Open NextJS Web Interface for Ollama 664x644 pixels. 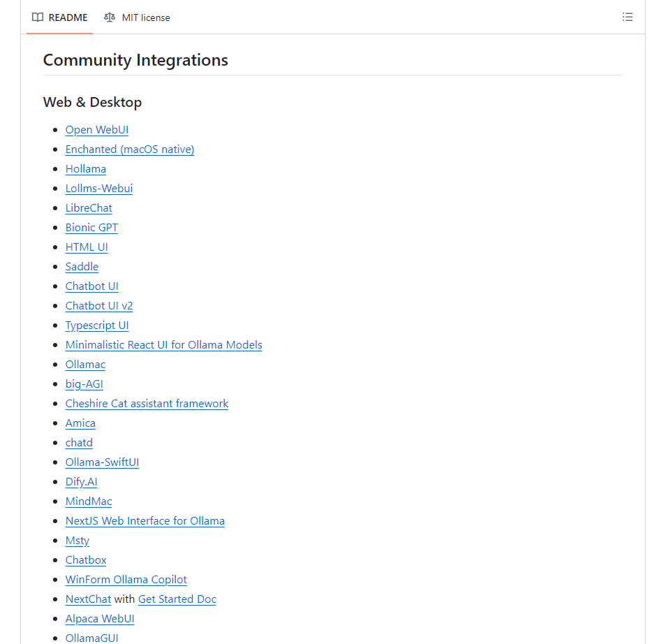click(145, 520)
